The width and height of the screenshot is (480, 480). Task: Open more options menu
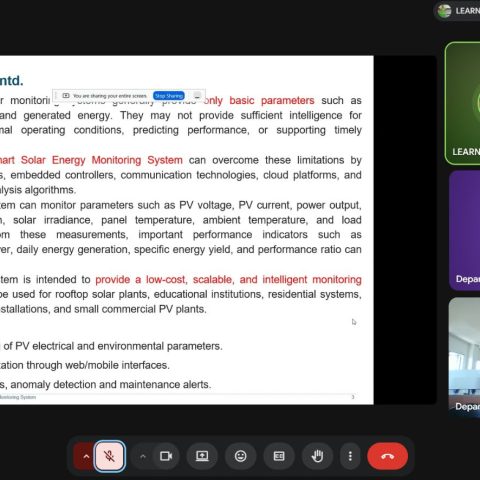350,456
